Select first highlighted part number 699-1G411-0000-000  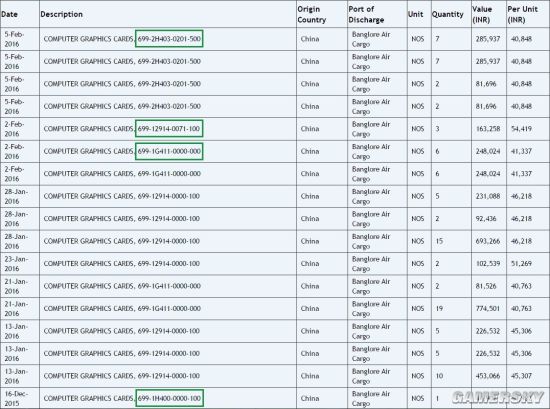pyautogui.click(x=169, y=151)
